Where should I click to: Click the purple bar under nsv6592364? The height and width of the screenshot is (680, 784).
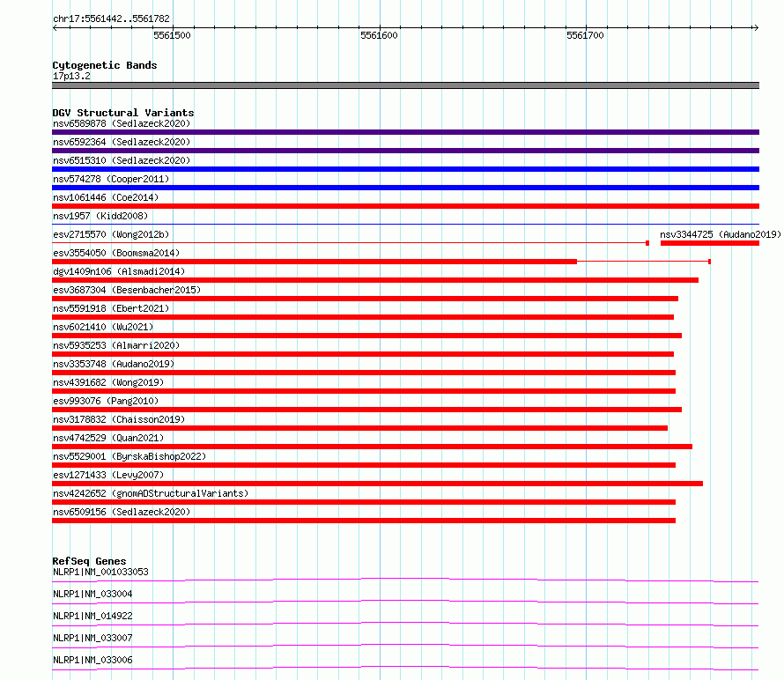(x=405, y=151)
